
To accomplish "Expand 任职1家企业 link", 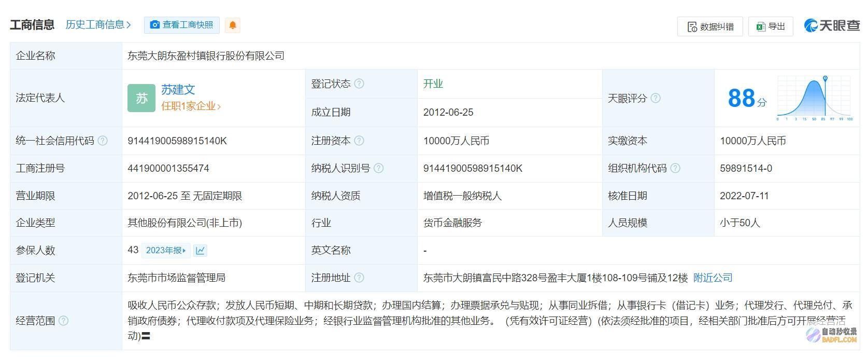I will pyautogui.click(x=191, y=106).
